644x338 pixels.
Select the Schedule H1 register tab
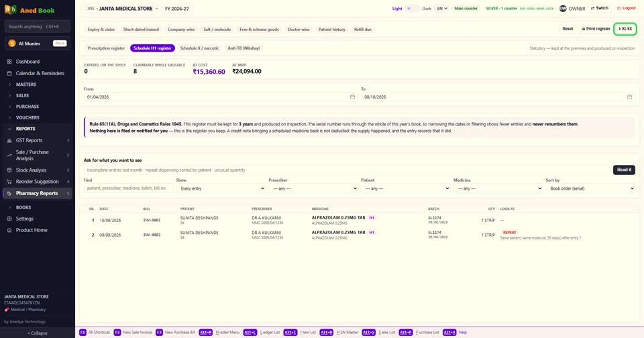click(x=152, y=48)
